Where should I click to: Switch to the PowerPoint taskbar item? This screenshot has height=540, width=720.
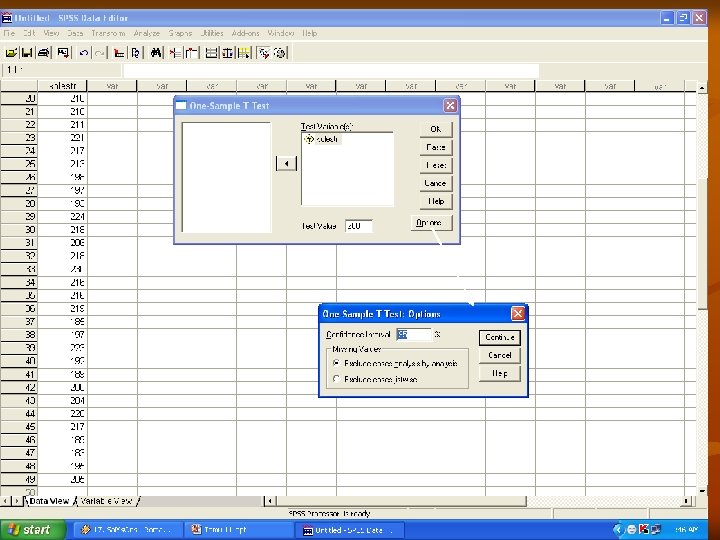(x=239, y=530)
